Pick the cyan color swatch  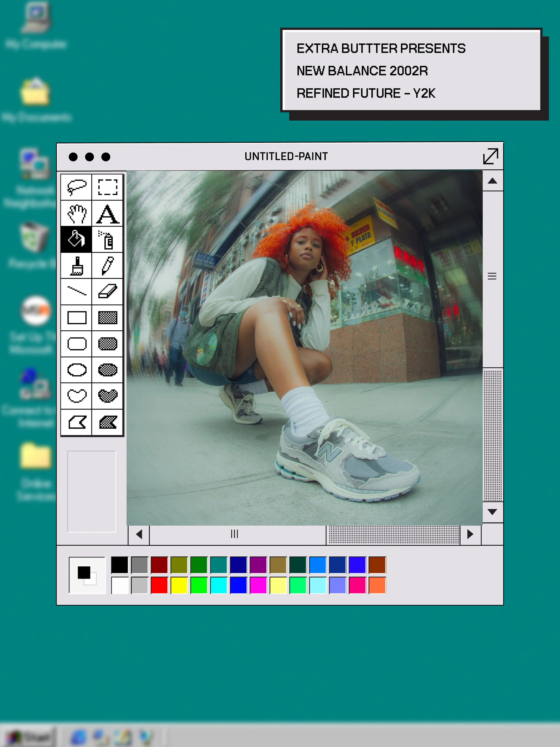click(219, 585)
